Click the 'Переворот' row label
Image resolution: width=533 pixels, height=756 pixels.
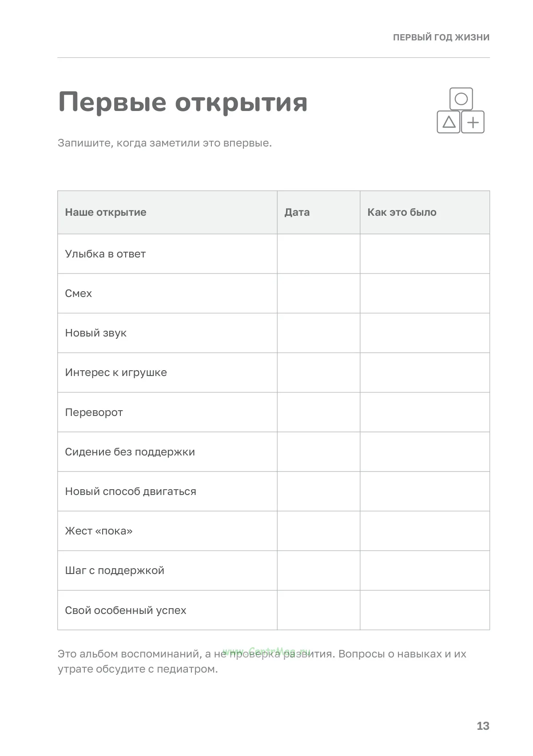tap(94, 412)
